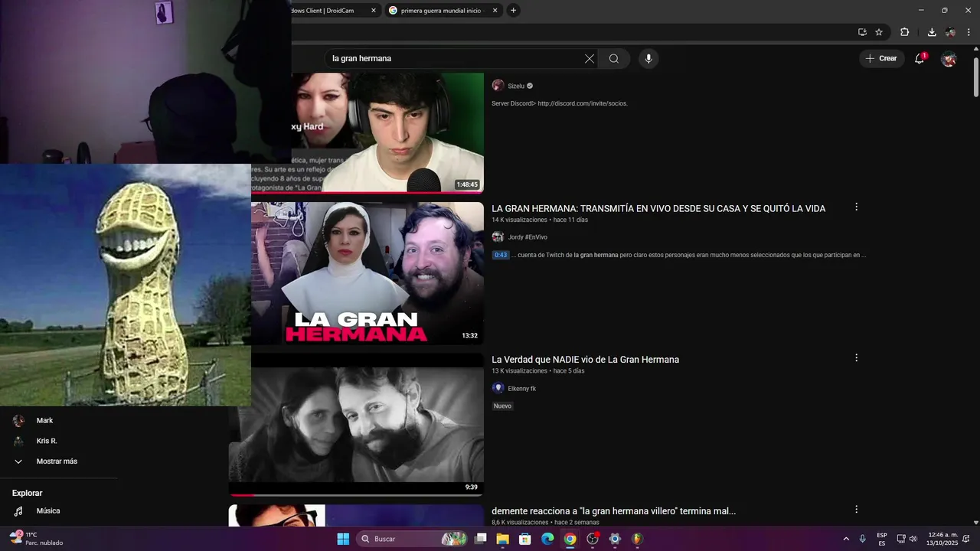Click the taskbar Buscar search box
The width and height of the screenshot is (980, 551).
(x=412, y=539)
